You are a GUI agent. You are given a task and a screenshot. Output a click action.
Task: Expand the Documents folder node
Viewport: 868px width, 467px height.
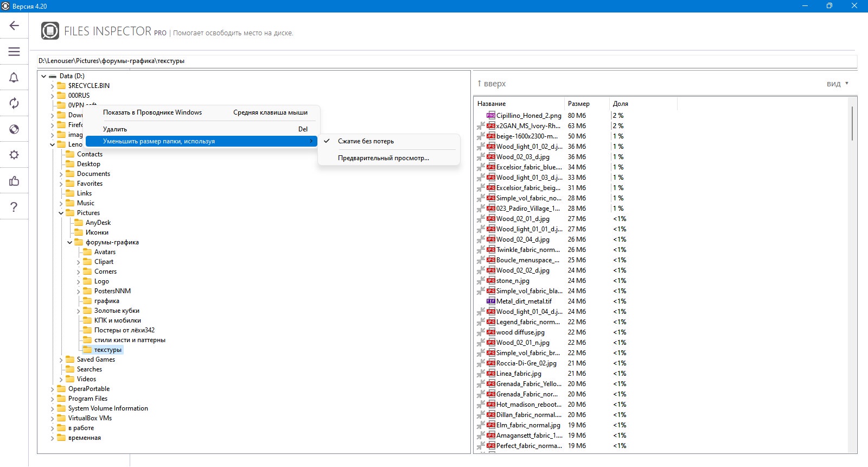(61, 174)
